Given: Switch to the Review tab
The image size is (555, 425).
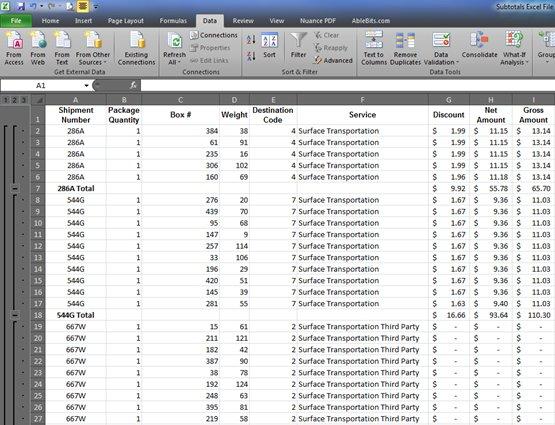Looking at the screenshot, I should click(243, 21).
